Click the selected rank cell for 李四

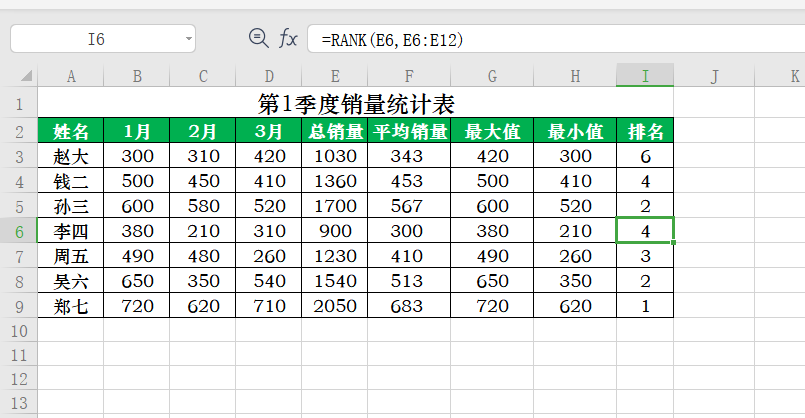[645, 231]
